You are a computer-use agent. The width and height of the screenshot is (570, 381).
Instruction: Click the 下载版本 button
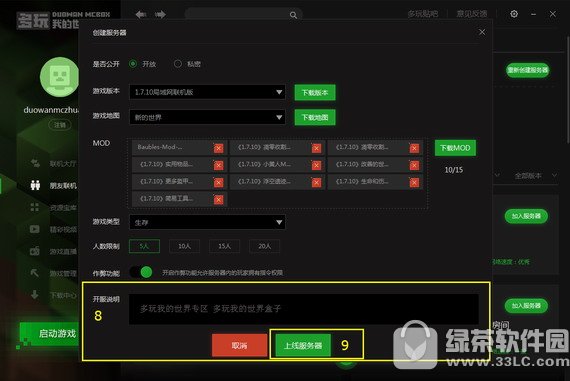coord(315,92)
